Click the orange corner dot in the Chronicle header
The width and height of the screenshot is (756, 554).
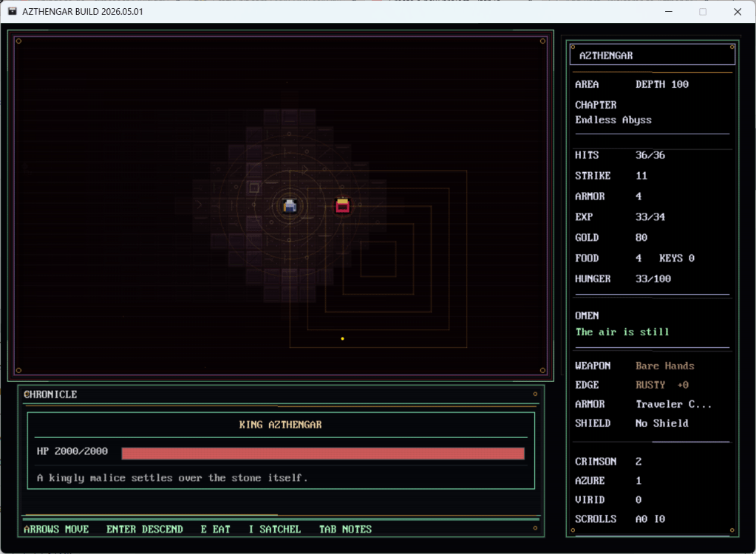pos(535,394)
